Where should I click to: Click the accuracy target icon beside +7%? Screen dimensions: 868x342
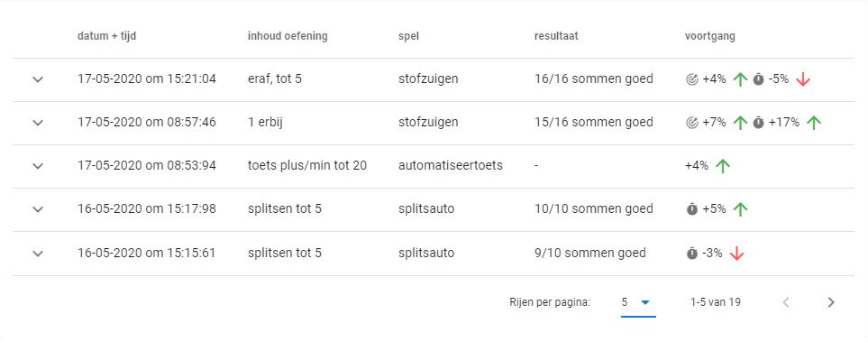(x=691, y=123)
